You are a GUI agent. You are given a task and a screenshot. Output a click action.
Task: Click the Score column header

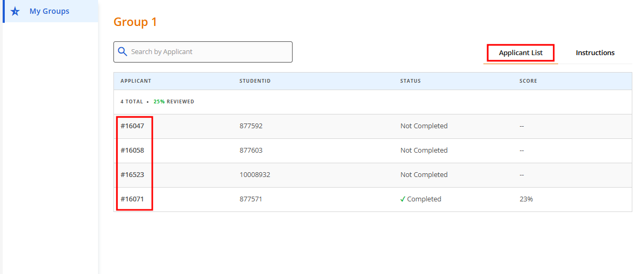tap(528, 81)
